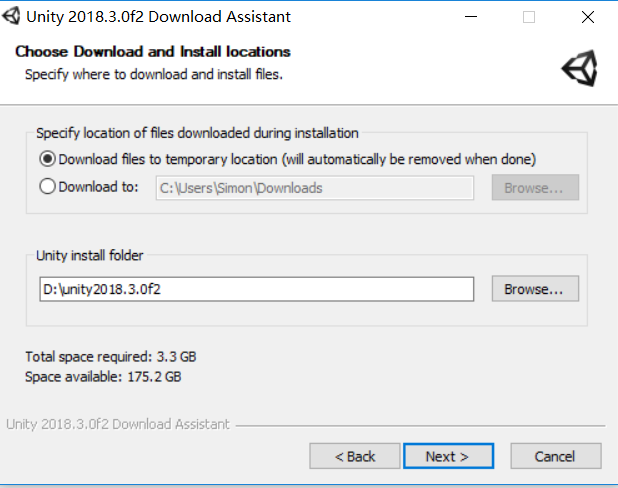Image resolution: width=618 pixels, height=488 pixels.
Task: Cancel the Download Assistant
Action: [x=556, y=456]
